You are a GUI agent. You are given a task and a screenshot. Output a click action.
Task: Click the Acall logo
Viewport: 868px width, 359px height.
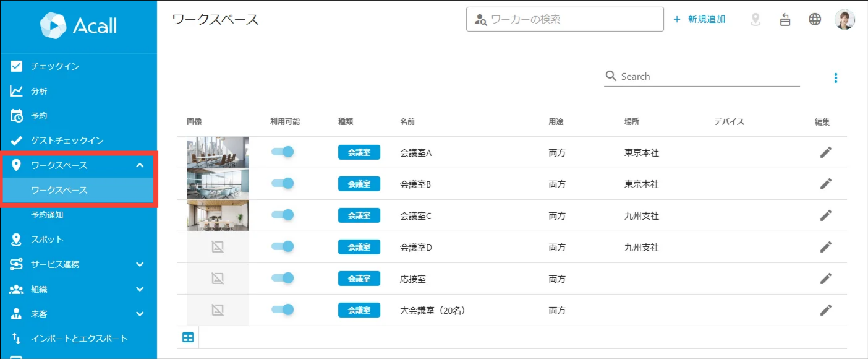[79, 25]
